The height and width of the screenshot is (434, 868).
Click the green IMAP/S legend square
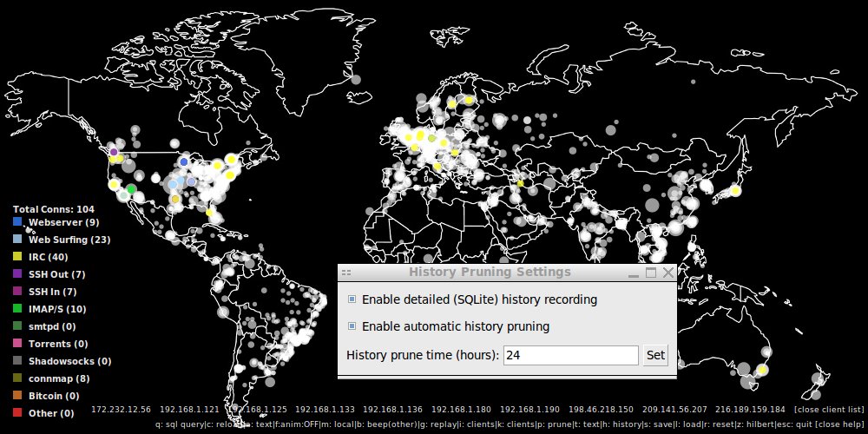[x=17, y=309]
